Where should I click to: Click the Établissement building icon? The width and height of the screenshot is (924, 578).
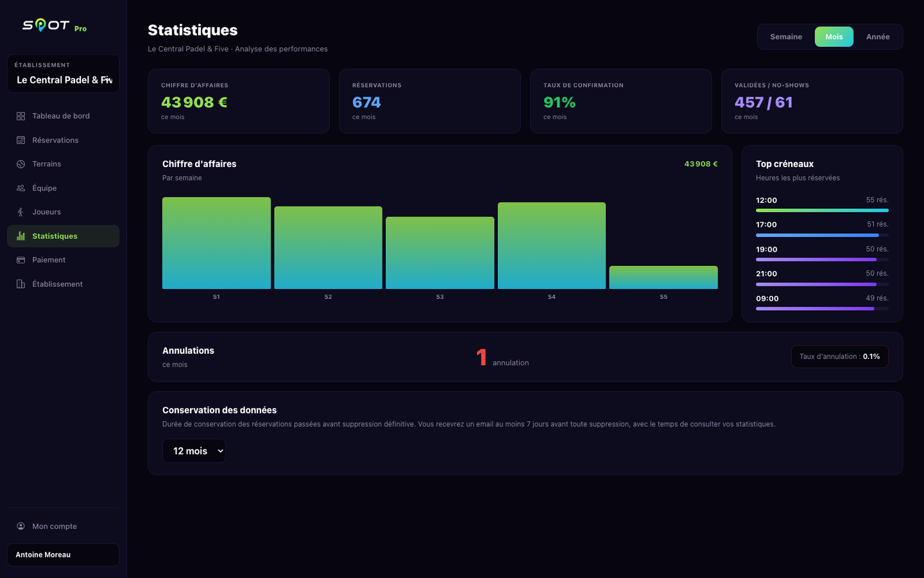(21, 284)
